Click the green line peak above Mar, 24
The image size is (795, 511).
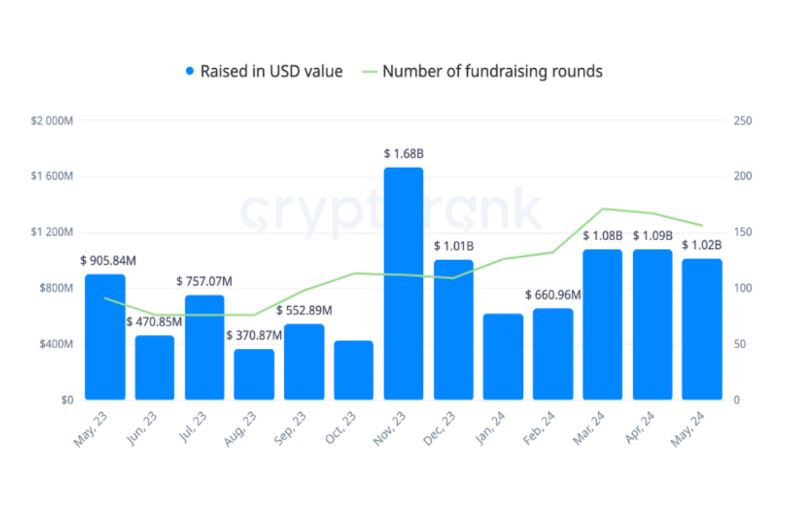pos(602,209)
